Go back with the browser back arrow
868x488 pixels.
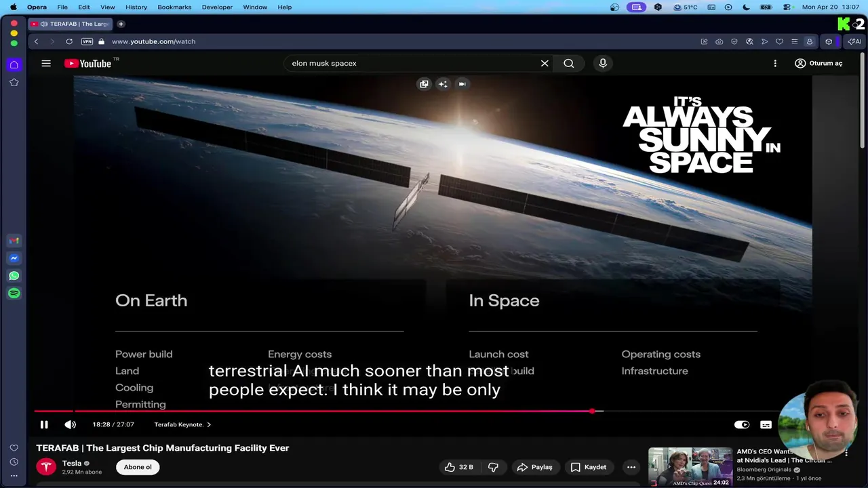[37, 41]
